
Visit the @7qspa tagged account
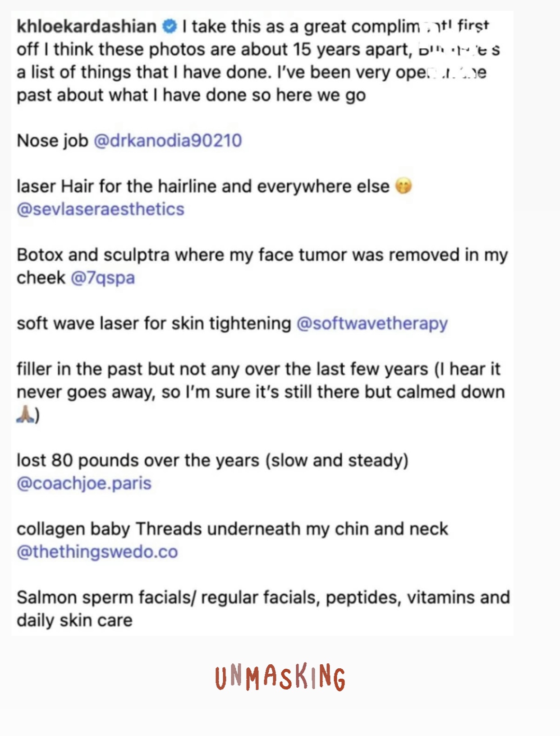click(x=103, y=278)
